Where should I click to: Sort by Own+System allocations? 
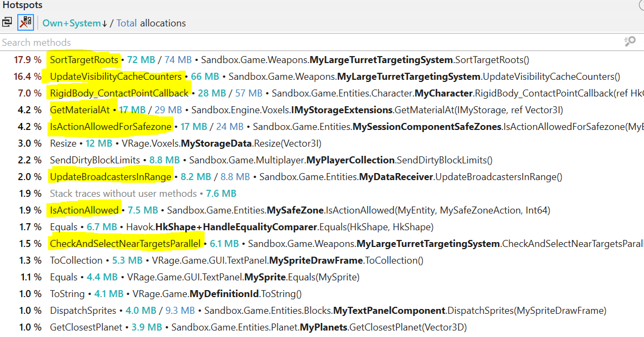coord(72,23)
